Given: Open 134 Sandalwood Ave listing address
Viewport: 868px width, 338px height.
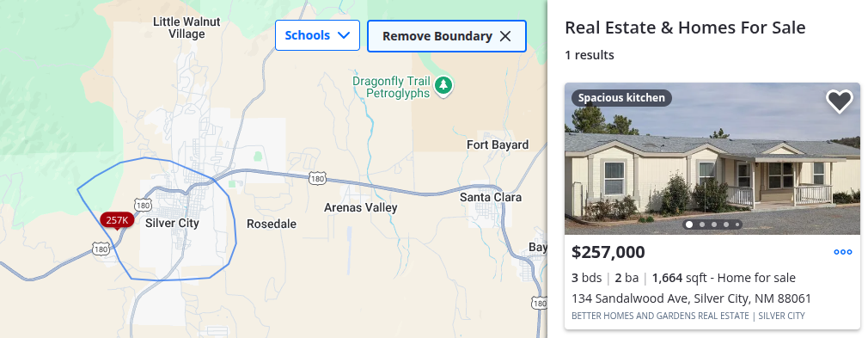Looking at the screenshot, I should point(691,298).
